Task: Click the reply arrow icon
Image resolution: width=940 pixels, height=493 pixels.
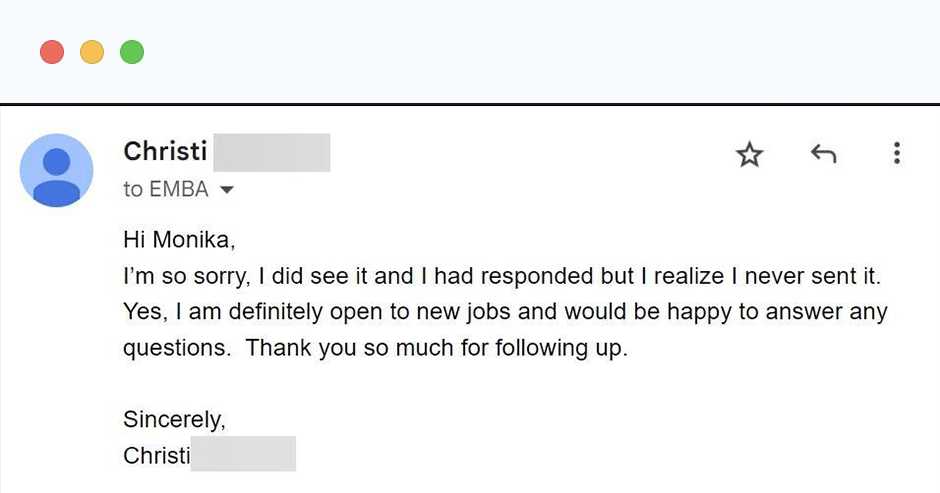Action: (823, 154)
